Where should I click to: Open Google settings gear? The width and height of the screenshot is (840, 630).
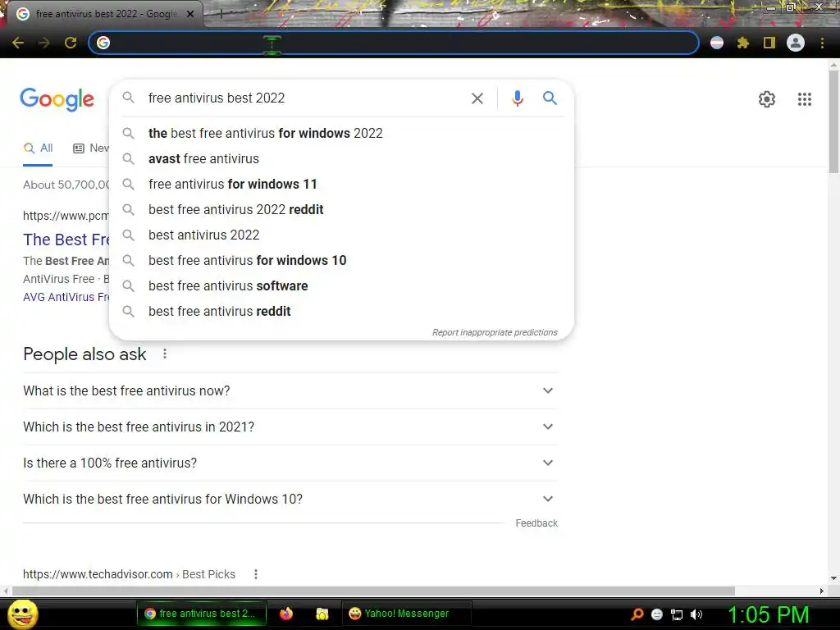tap(767, 99)
